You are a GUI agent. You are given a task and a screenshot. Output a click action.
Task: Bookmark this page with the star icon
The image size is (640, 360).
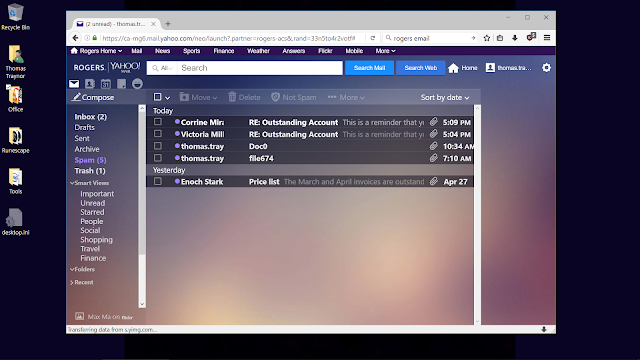point(487,38)
